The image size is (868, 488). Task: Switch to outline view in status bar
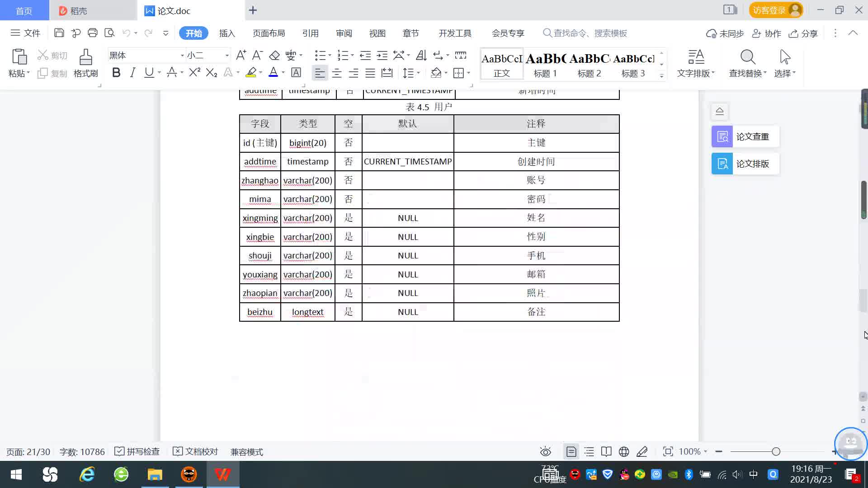[x=589, y=451]
